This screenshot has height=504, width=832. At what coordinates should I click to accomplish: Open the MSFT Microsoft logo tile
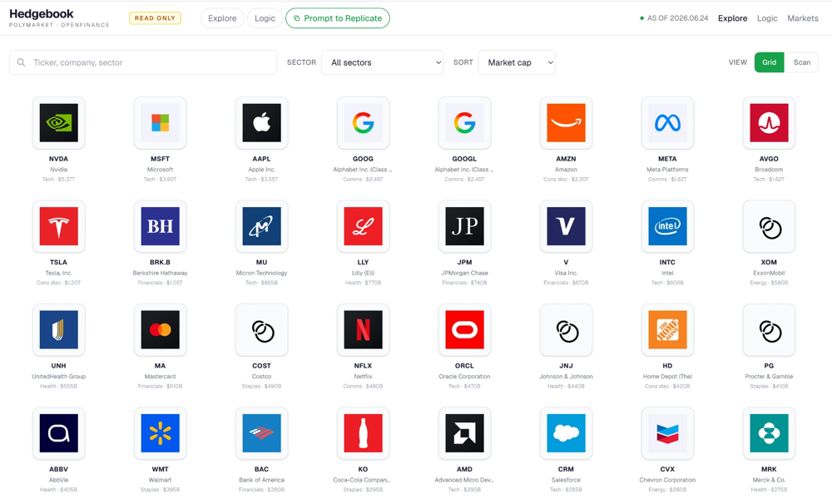[160, 122]
